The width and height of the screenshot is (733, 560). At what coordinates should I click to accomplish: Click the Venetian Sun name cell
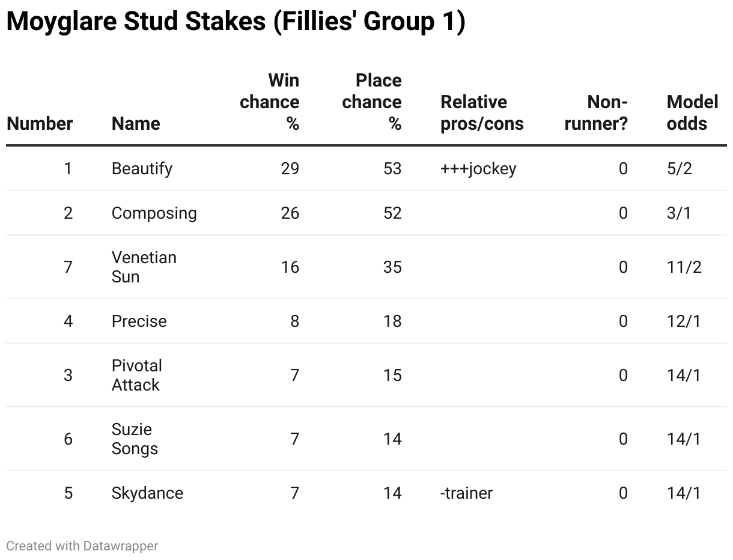(x=144, y=267)
